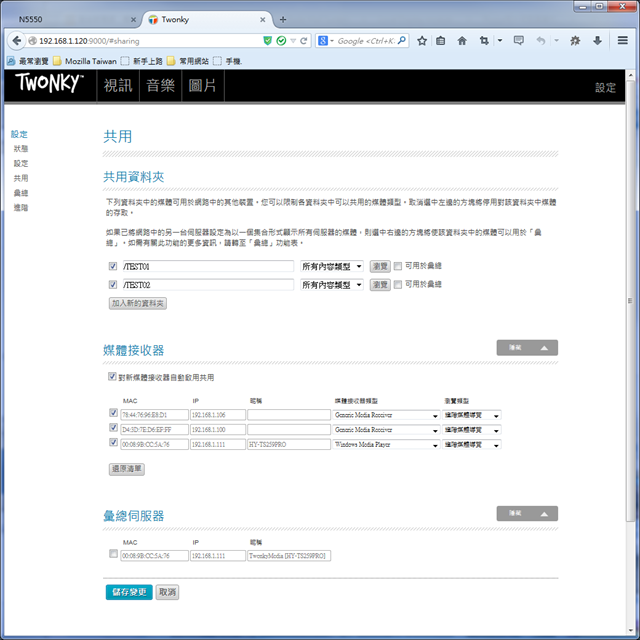The width and height of the screenshot is (640, 640).
Task: Click the green checkmark circle icon
Action: click(x=281, y=40)
